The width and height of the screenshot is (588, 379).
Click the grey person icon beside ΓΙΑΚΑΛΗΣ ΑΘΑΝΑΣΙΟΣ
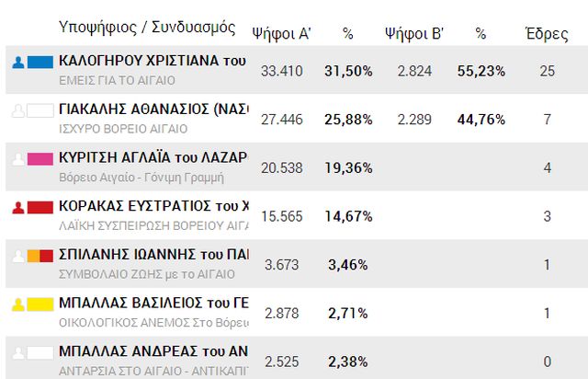click(x=18, y=110)
